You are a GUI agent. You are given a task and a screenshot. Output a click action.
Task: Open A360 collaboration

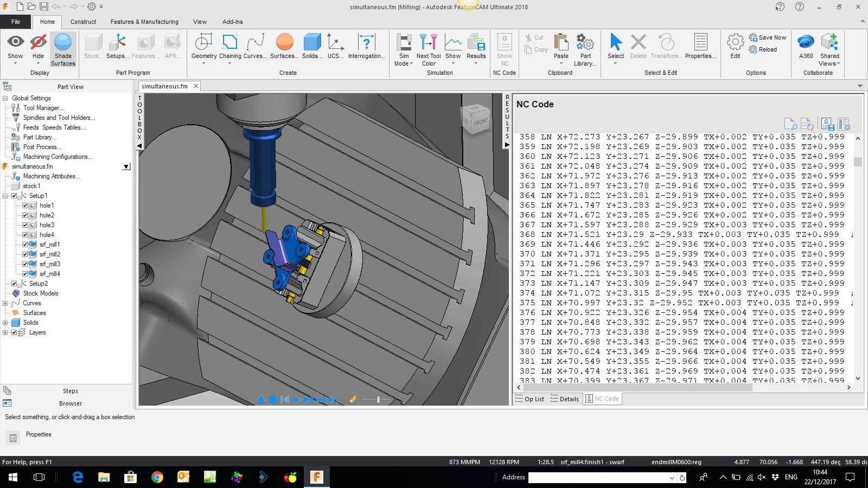click(806, 47)
